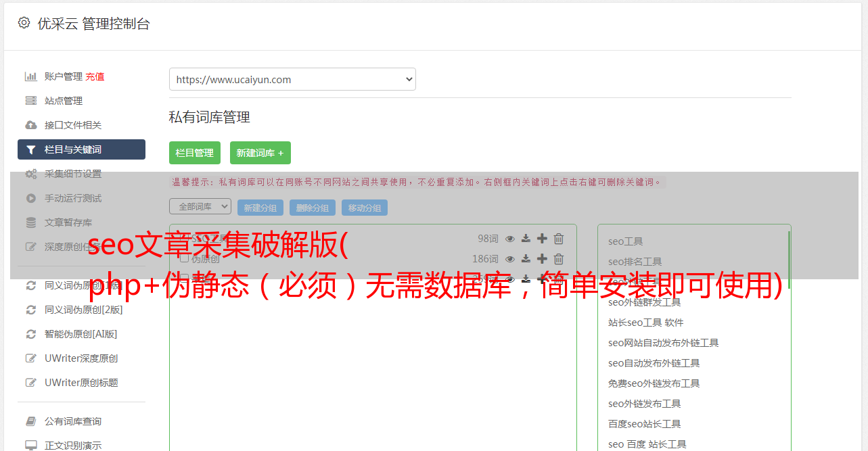
Task: Select keyword seo自动发布外链工具
Action: [x=654, y=363]
